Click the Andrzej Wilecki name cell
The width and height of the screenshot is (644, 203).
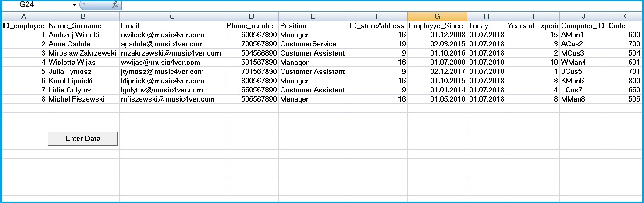click(x=83, y=35)
